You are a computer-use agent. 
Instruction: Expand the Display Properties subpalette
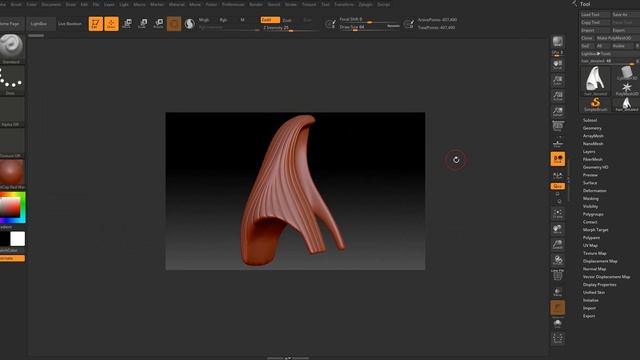[600, 284]
